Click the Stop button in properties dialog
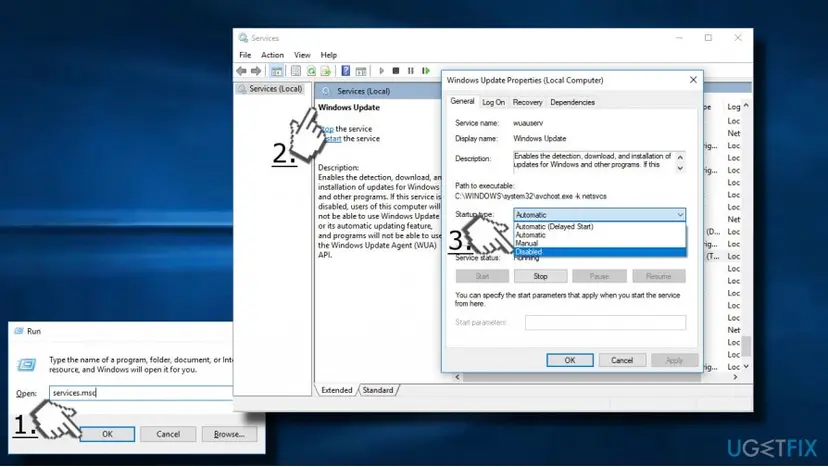 click(540, 276)
